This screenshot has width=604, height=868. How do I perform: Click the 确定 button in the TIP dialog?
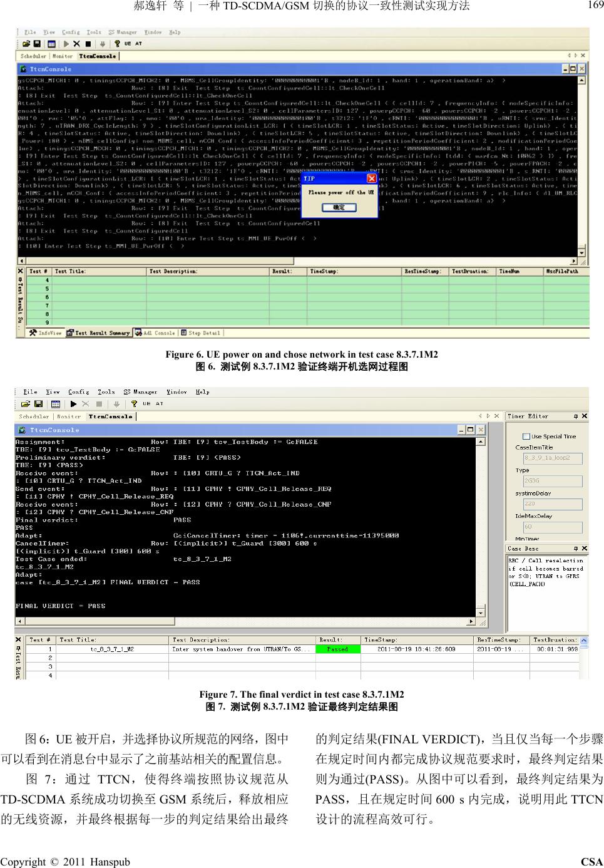coord(339,207)
